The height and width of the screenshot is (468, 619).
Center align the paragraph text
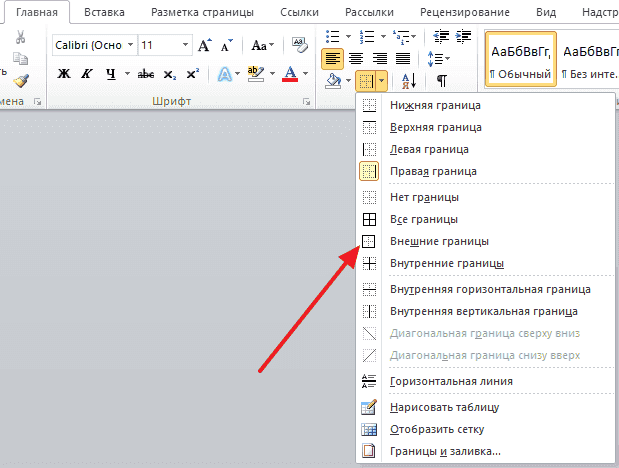[x=356, y=59]
